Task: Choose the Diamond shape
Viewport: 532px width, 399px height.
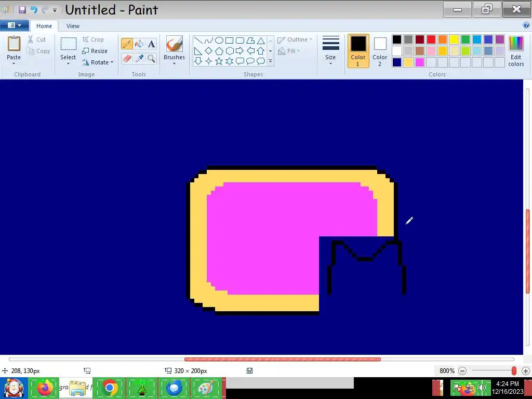Action: (209, 51)
